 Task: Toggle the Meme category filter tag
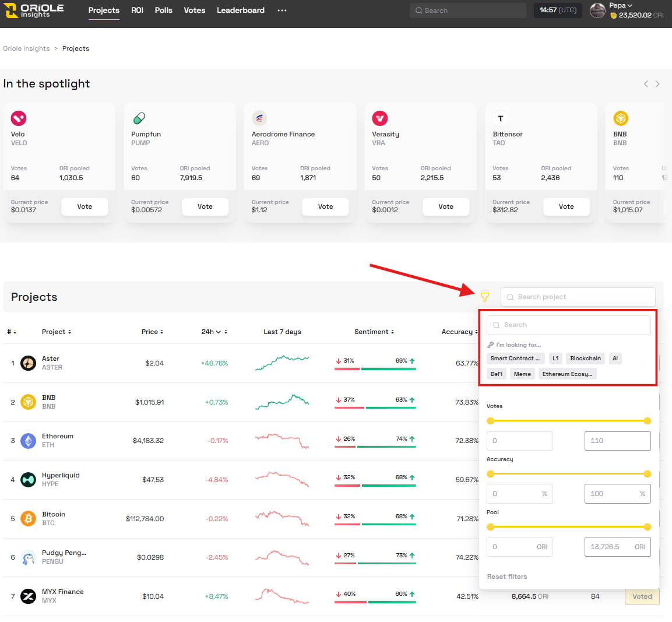click(522, 374)
